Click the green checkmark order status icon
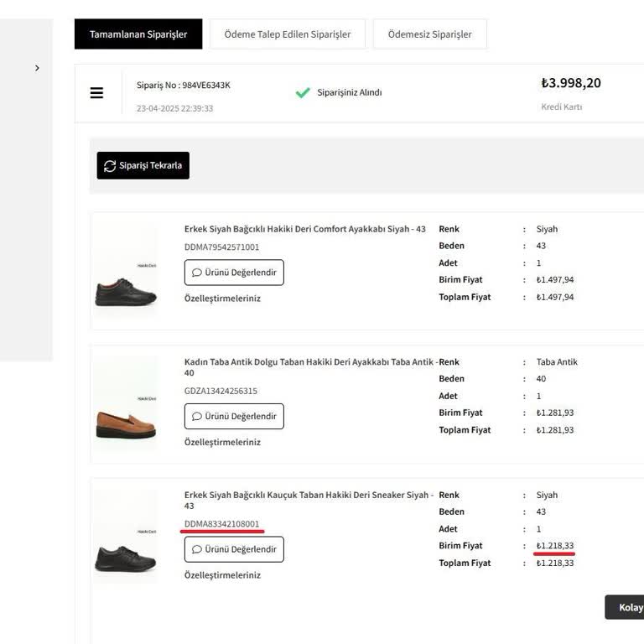 click(303, 92)
